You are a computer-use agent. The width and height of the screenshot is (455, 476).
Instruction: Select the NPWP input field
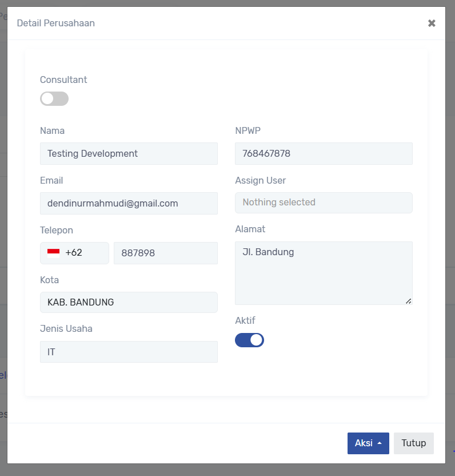(324, 153)
